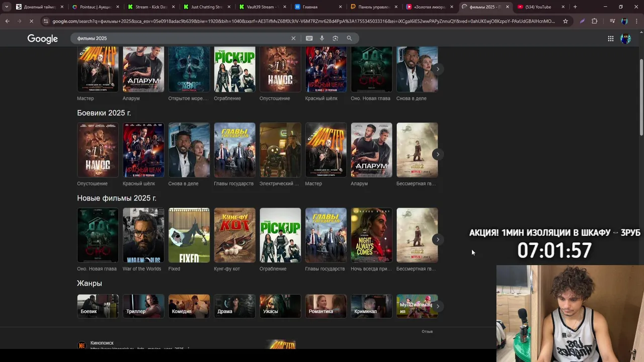Open a new browser tab with plus

coord(575,7)
